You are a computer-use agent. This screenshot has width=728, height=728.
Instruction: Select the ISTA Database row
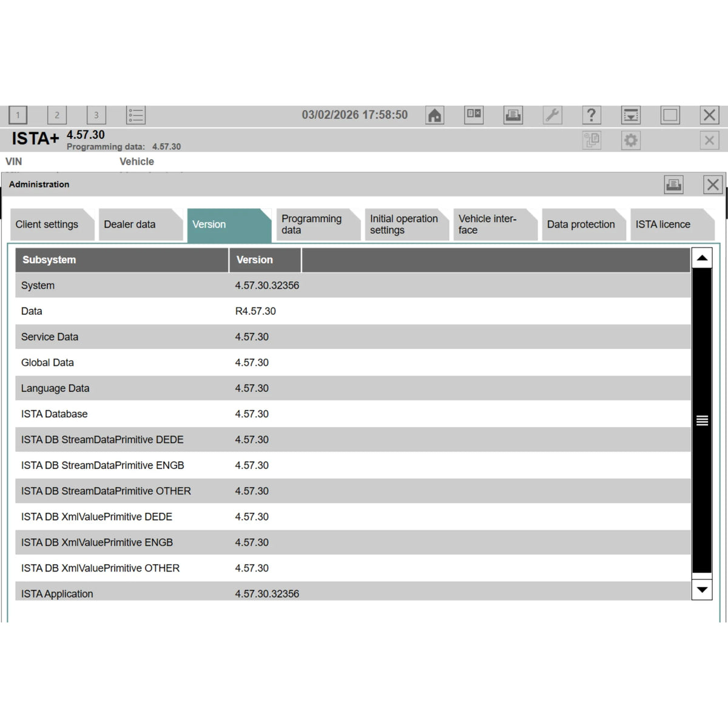click(353, 414)
